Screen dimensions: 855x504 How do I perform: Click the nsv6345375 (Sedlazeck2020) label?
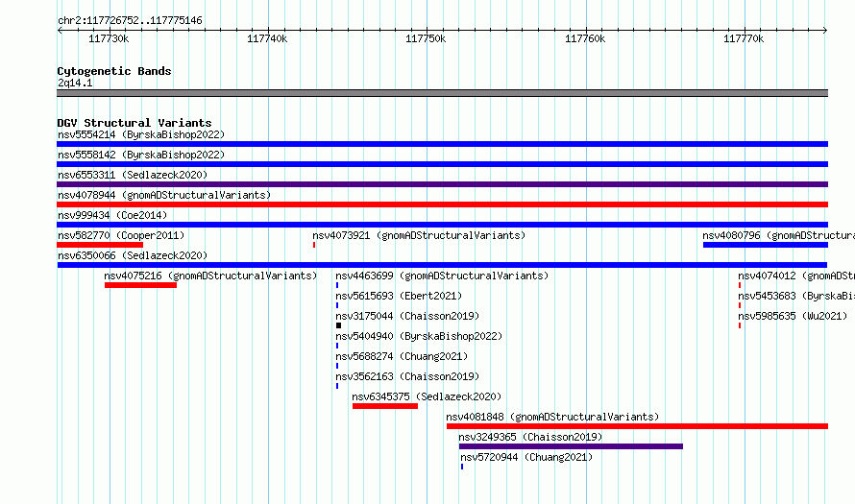click(427, 396)
